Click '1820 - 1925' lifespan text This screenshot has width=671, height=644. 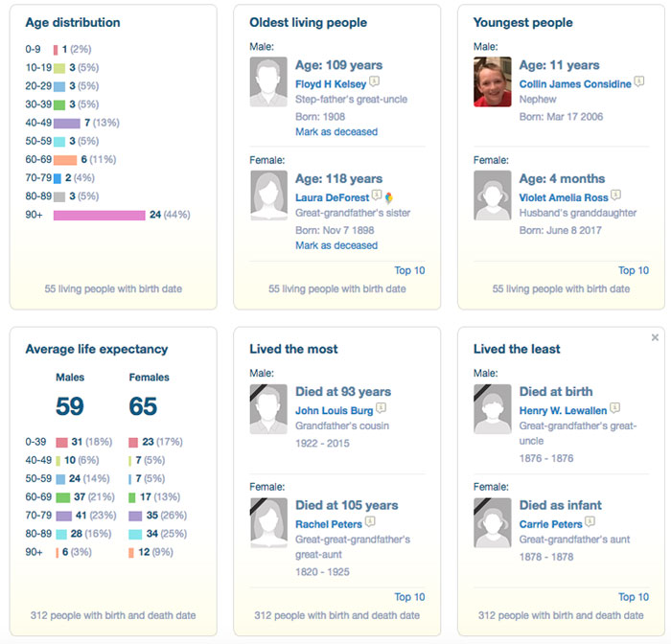pyautogui.click(x=322, y=572)
